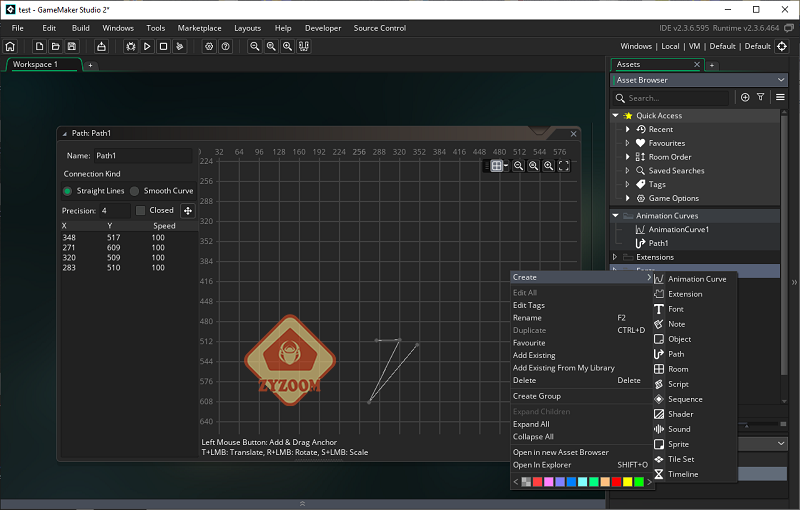Click the Precision value field
Viewport: 800px width, 510px height.
(115, 211)
